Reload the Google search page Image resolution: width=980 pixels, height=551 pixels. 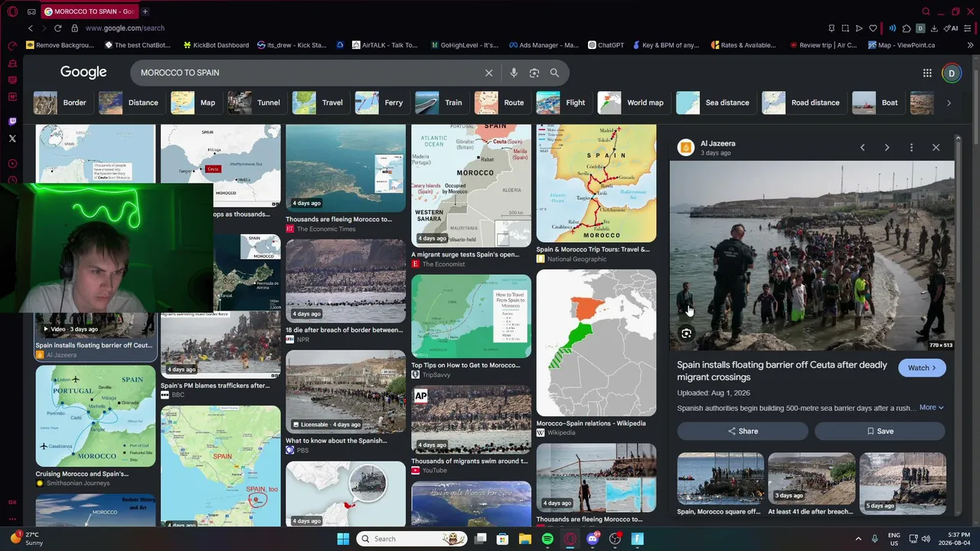(x=57, y=28)
